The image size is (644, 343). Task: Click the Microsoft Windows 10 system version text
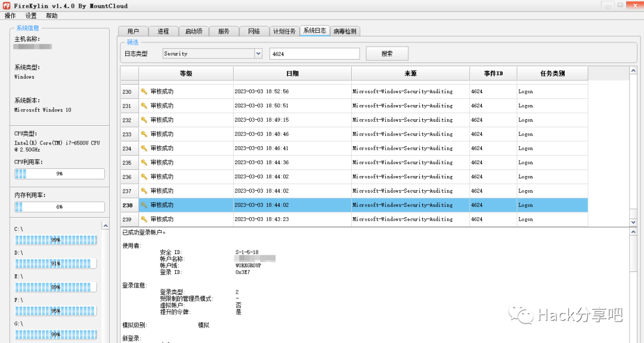pyautogui.click(x=43, y=110)
